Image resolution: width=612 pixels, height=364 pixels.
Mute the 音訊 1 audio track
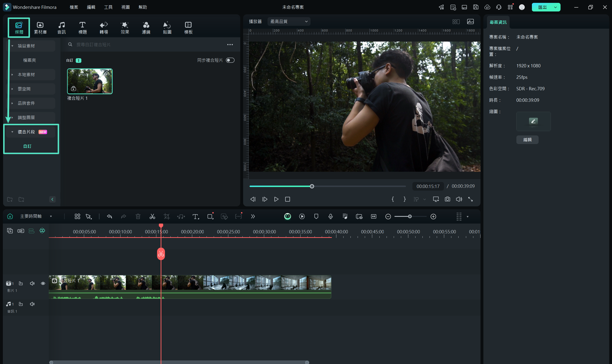(x=32, y=304)
